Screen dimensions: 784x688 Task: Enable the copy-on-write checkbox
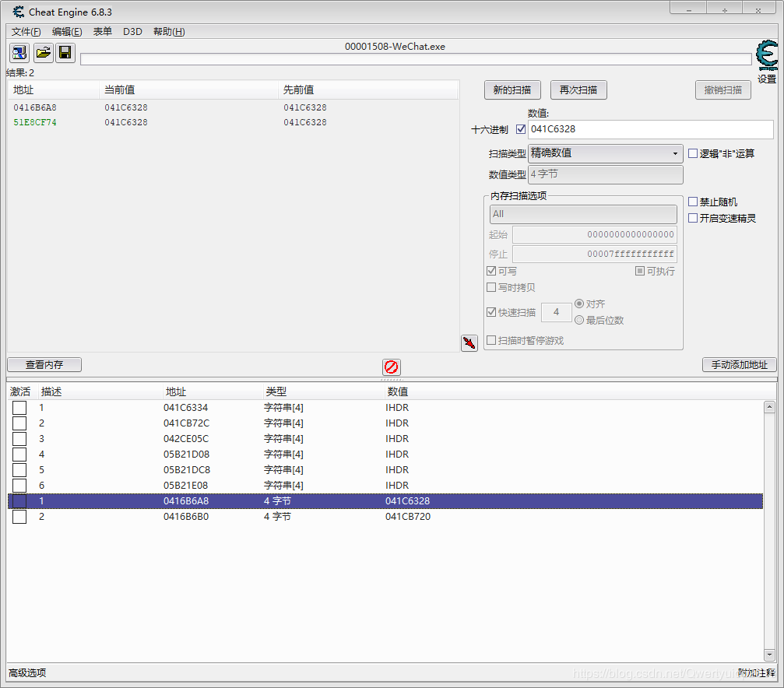tap(491, 287)
